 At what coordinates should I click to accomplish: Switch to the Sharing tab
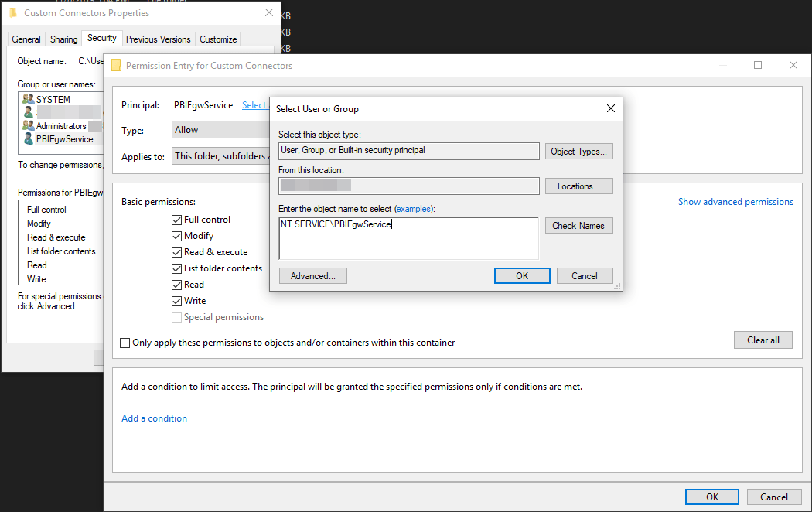63,39
